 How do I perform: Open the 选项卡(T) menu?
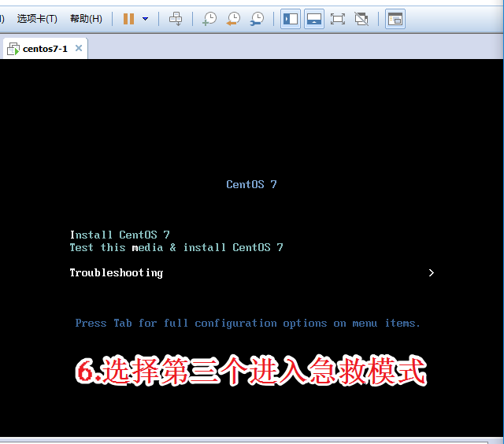pyautogui.click(x=37, y=19)
